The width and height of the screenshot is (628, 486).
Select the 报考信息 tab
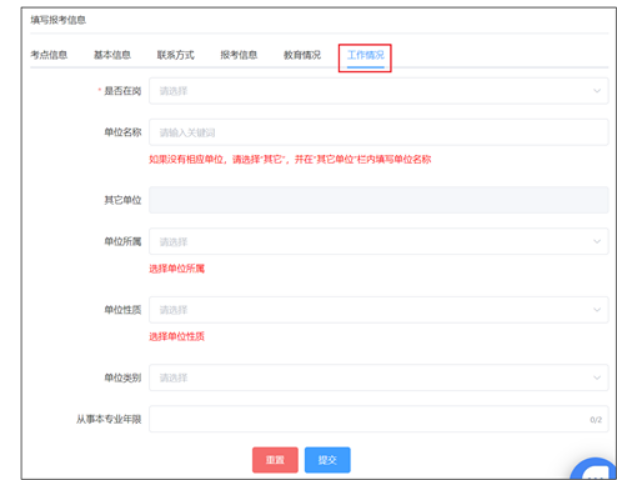click(x=239, y=55)
